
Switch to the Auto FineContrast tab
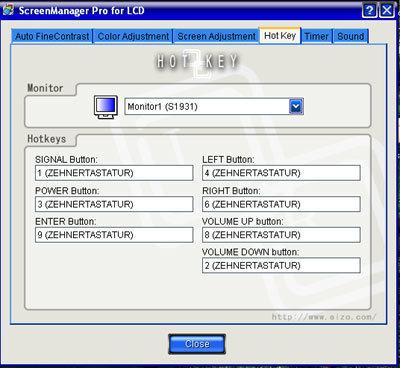[x=52, y=36]
